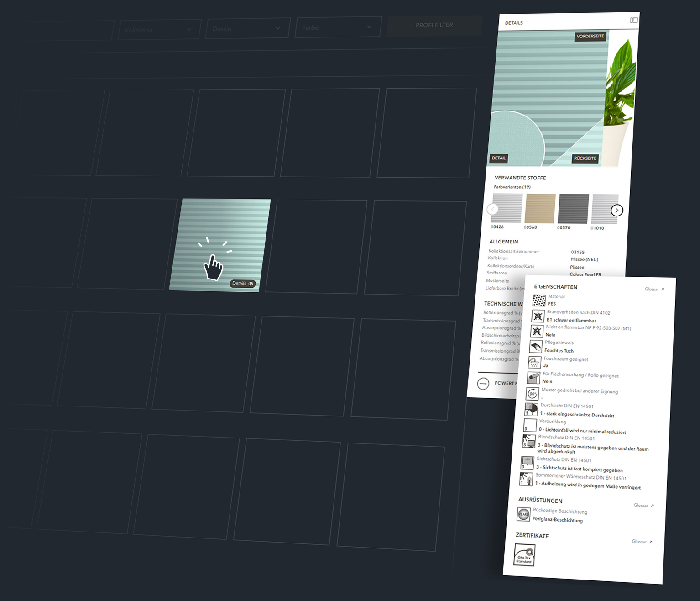Click the Material PES dotted icon
Viewport: 700px width, 601px height.
coord(539,300)
